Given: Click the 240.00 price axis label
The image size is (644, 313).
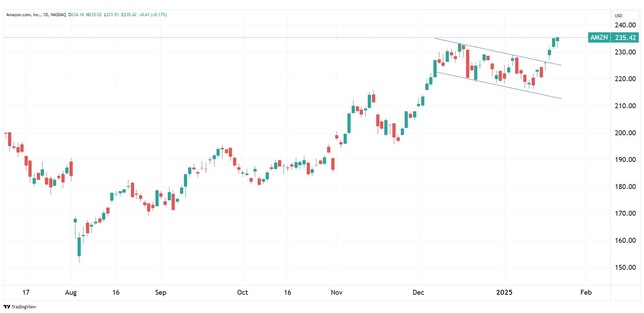Looking at the screenshot, I should [x=625, y=25].
